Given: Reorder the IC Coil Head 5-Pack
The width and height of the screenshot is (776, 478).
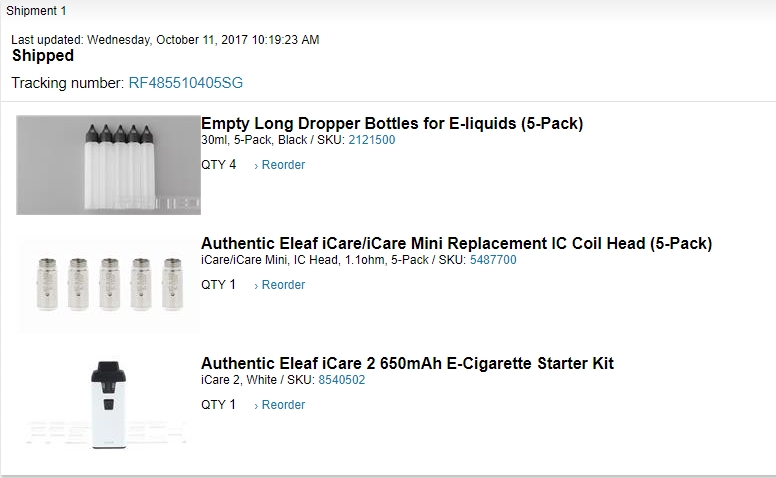Looking at the screenshot, I should coord(279,285).
